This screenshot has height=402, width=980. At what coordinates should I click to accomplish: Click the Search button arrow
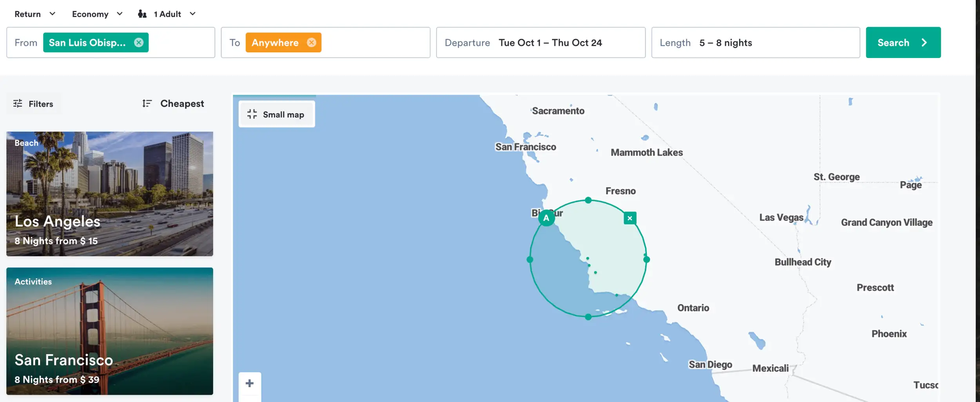click(924, 42)
